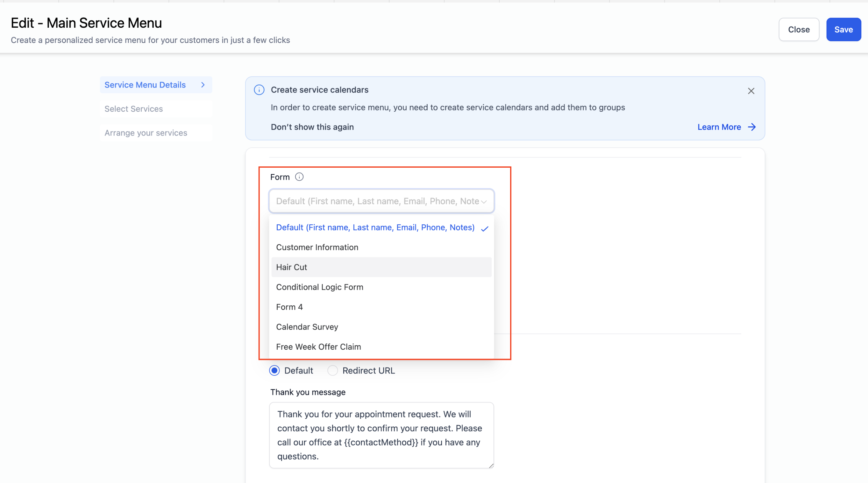
Task: Click the Form dropdown arrow
Action: [x=484, y=202]
